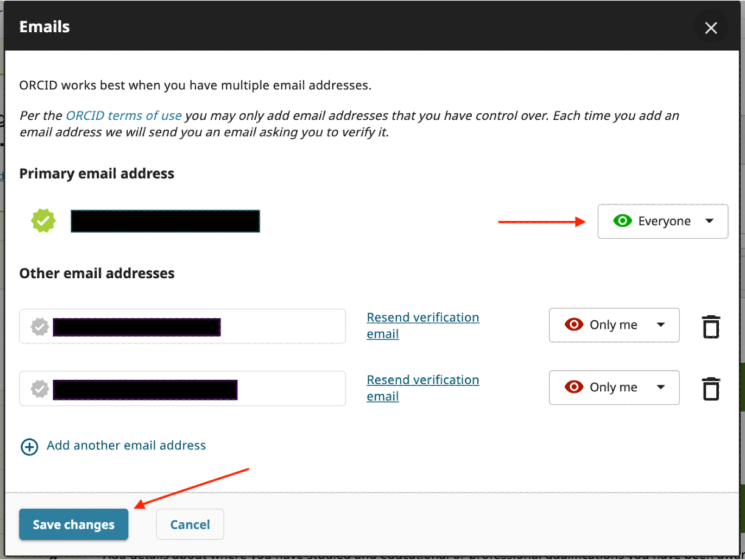Delete the first other email address

(711, 326)
